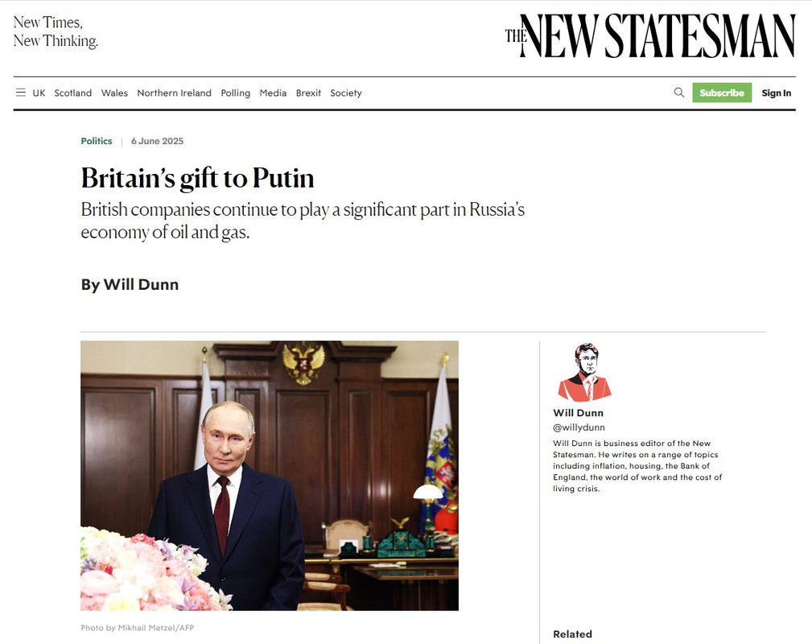This screenshot has width=812, height=644.
Task: Click the Sign In link
Action: (777, 93)
